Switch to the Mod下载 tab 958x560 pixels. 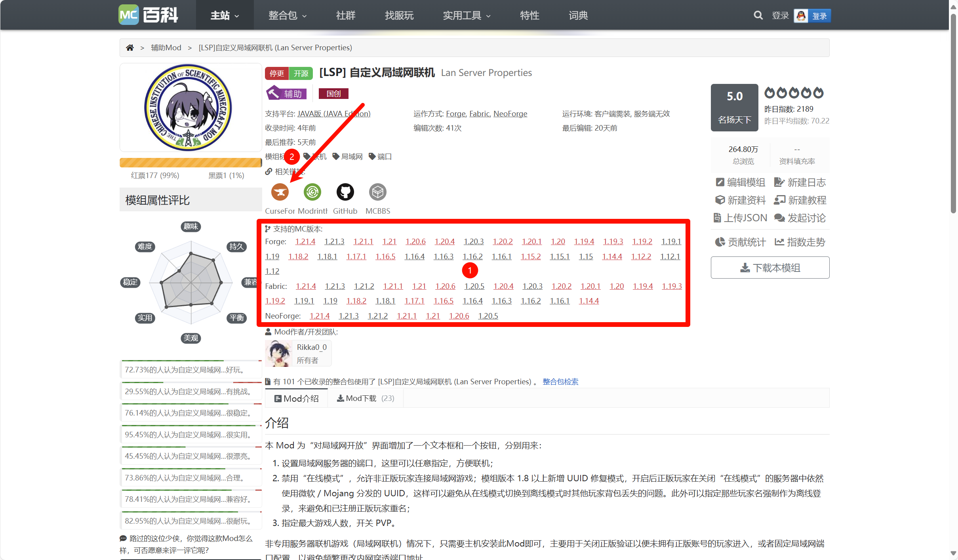coord(365,398)
